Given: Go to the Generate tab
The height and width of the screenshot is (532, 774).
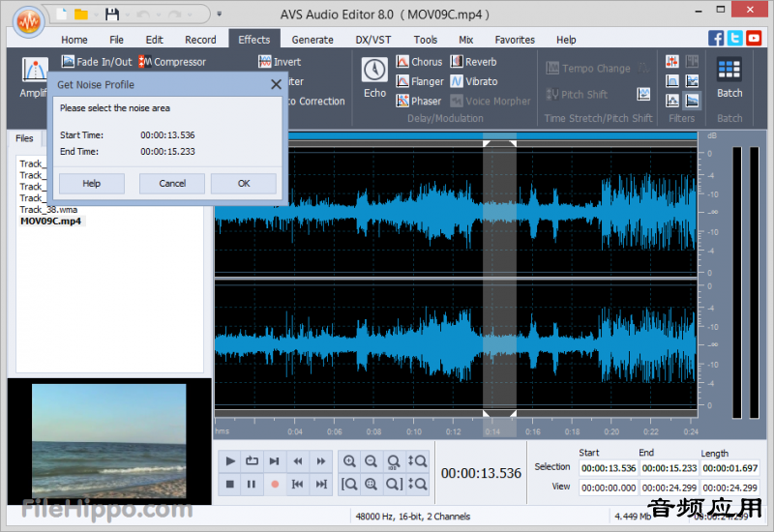Looking at the screenshot, I should (x=313, y=40).
